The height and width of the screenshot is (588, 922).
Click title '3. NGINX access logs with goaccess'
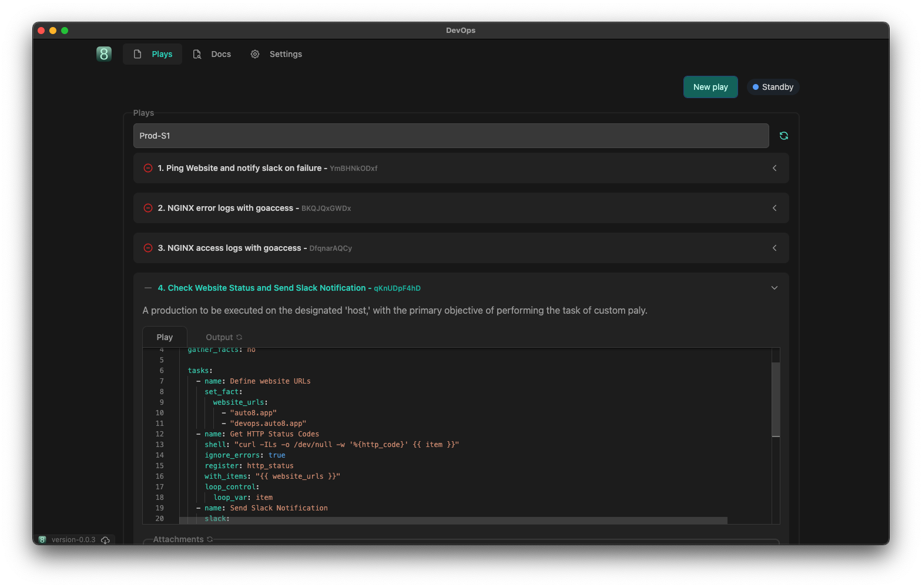pyautogui.click(x=230, y=248)
